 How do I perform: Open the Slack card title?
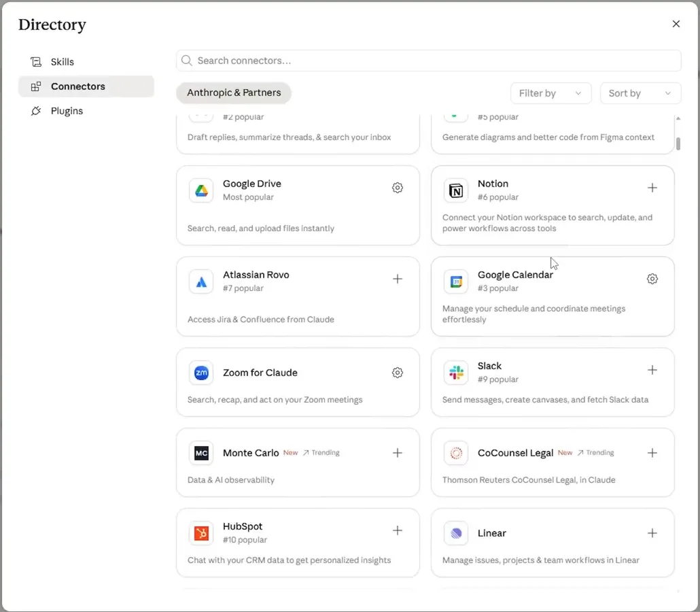point(489,366)
